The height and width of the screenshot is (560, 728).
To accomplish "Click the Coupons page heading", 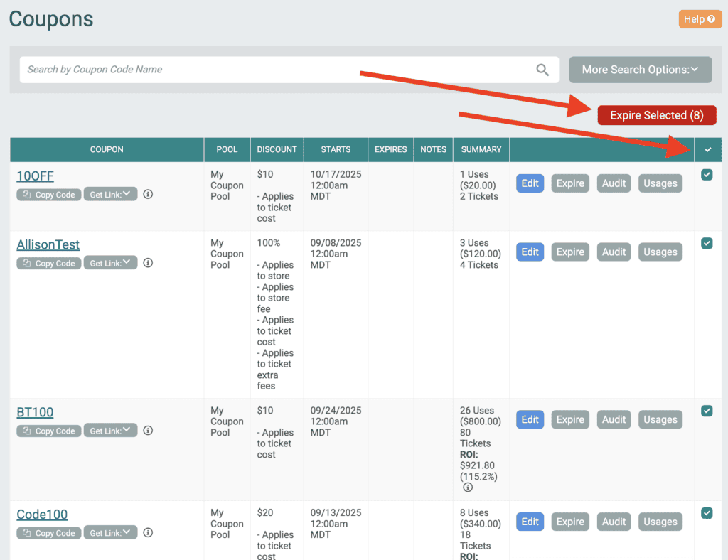I will pos(51,19).
